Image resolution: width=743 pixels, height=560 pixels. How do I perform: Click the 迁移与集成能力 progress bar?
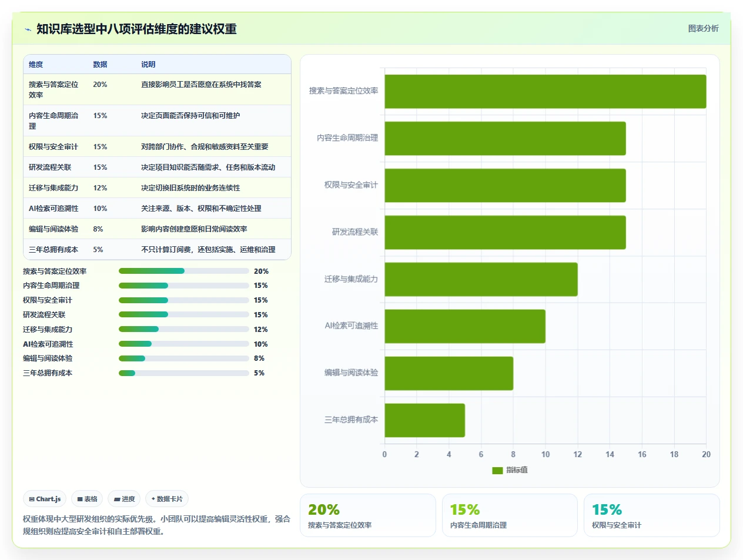point(184,329)
